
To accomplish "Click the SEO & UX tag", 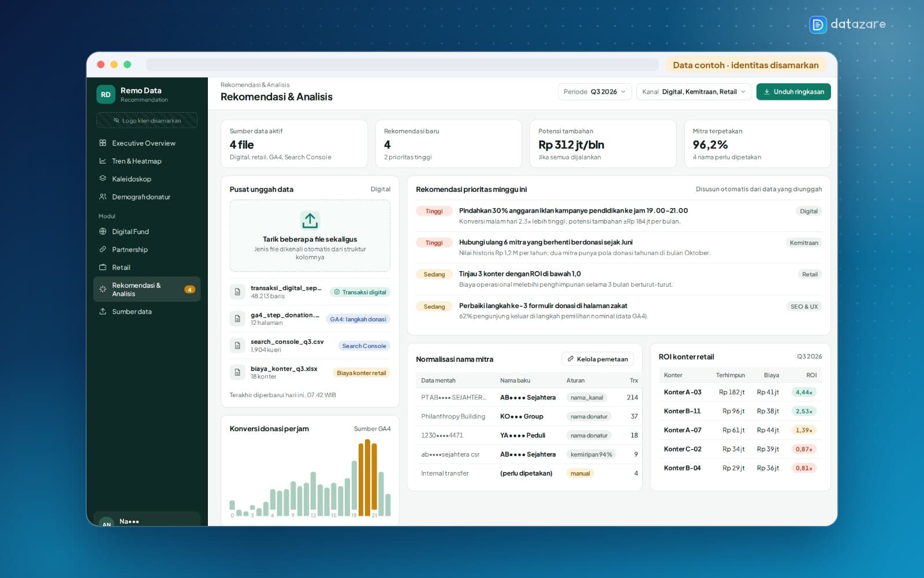I will pos(804,306).
